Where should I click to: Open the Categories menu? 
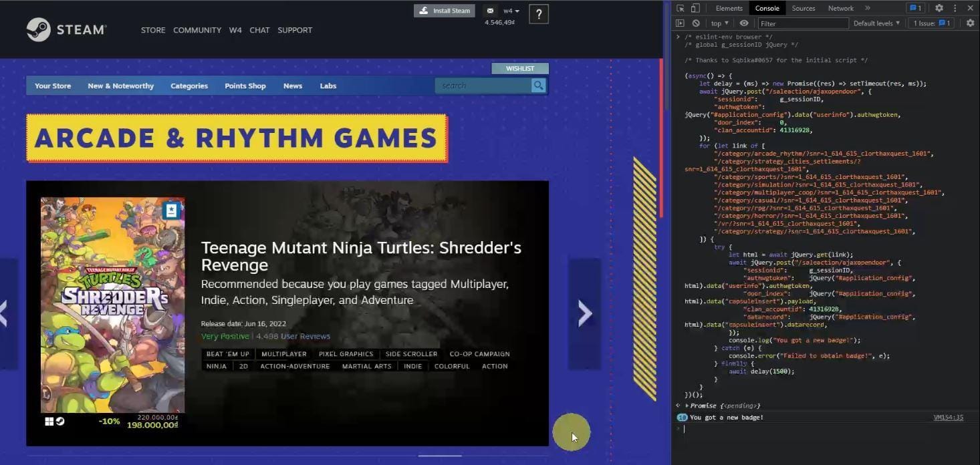[x=189, y=86]
